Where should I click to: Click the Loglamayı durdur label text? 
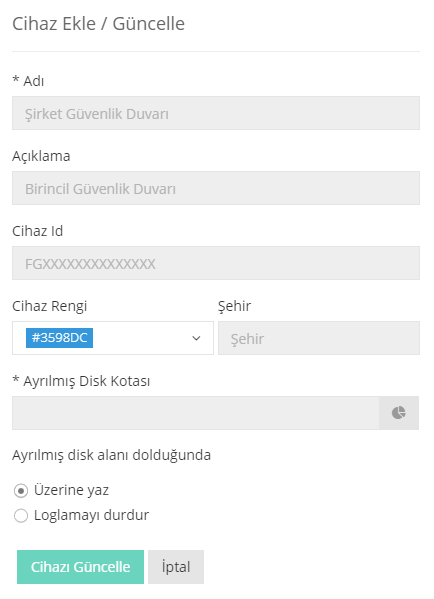91,515
